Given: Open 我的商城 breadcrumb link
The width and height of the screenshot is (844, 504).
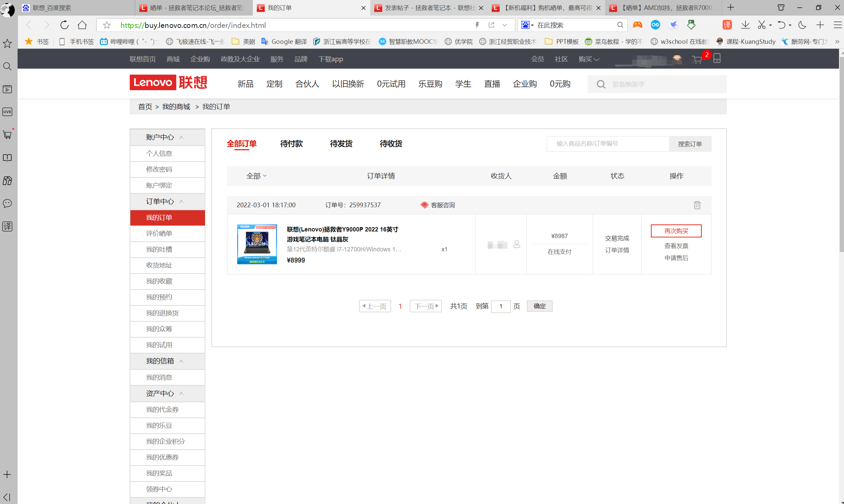Looking at the screenshot, I should click(x=176, y=107).
